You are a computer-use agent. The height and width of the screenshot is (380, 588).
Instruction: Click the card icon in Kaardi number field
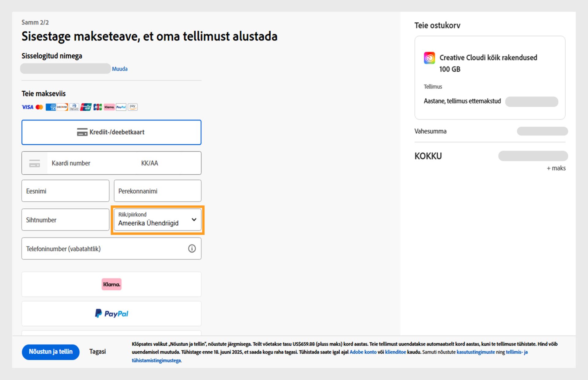coord(35,163)
